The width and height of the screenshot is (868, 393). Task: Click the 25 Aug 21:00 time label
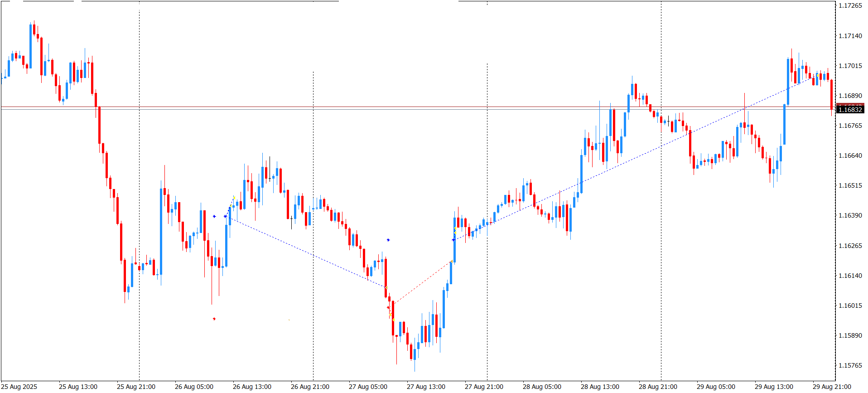point(136,387)
